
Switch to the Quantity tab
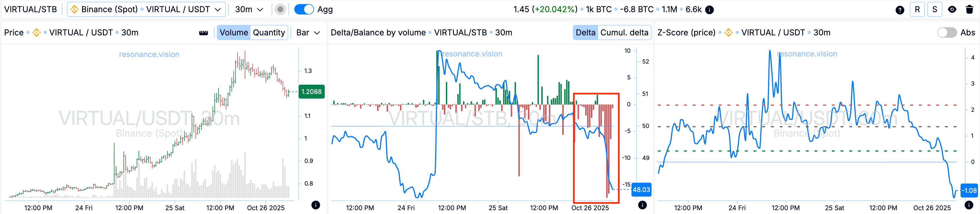268,33
